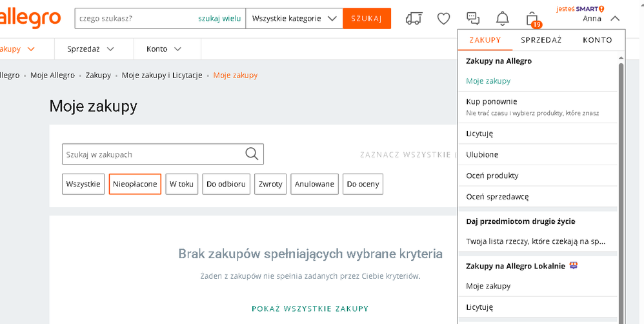Switch to the KONTO tab
Image resolution: width=644 pixels, height=324 pixels.
tap(597, 40)
